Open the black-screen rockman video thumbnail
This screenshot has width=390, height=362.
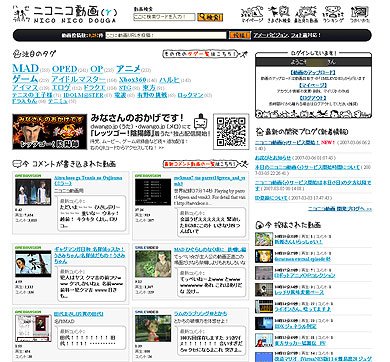153,192
